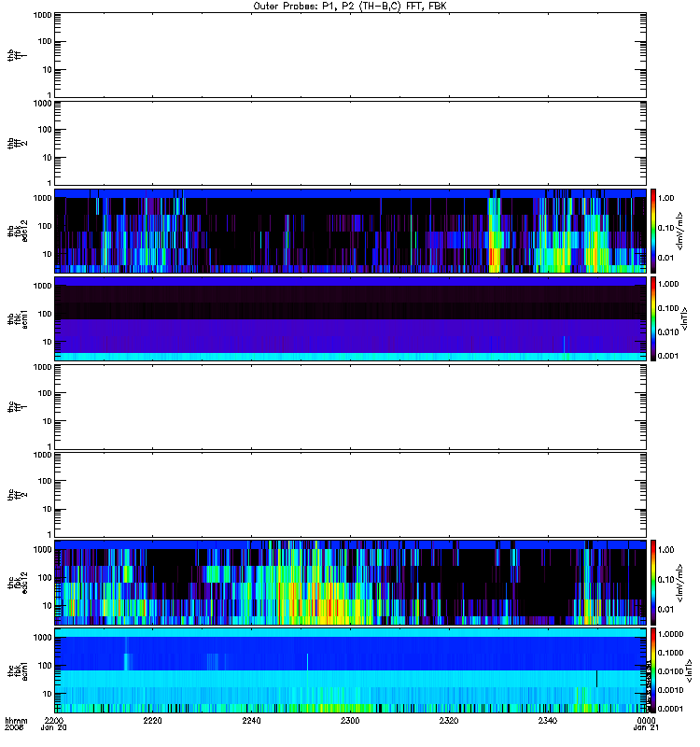Screen dimensions: 700x747
Task: Click the thb fbk scm1 color bar
Action: tap(653, 318)
